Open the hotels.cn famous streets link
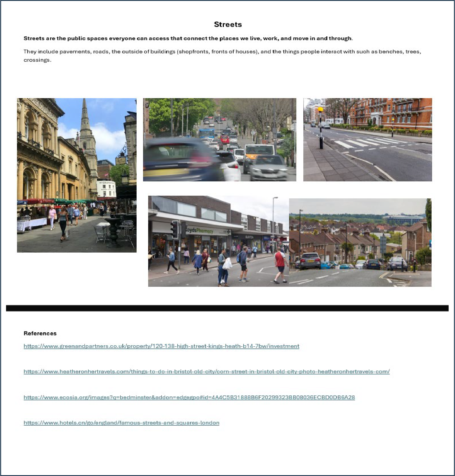The width and height of the screenshot is (455, 476). click(x=121, y=423)
